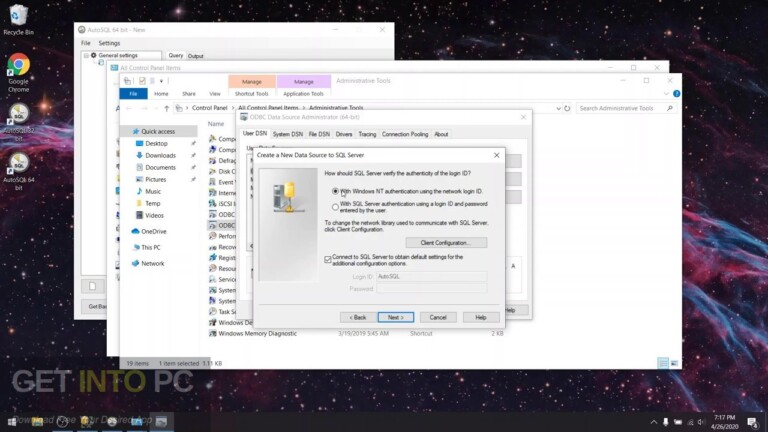Select This PC in navigation pane
The image size is (768, 432).
pos(150,247)
